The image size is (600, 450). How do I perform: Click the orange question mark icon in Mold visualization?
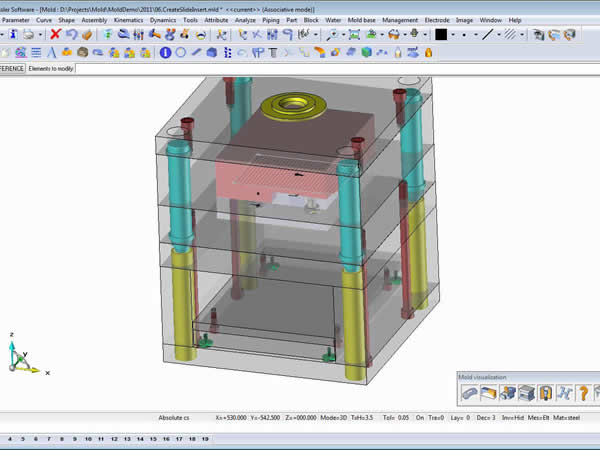(583, 393)
